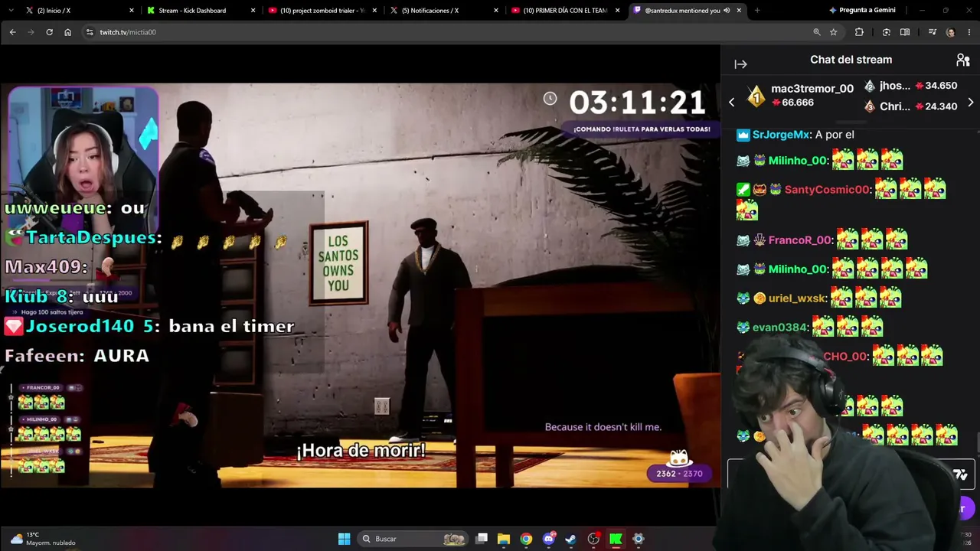Open Discord from the taskbar
The width and height of the screenshot is (980, 551).
coord(548,539)
